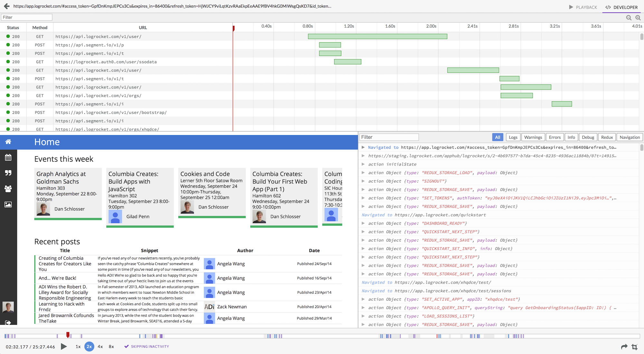The image size is (644, 354).
Task: Filter console to Navigation
Action: [x=630, y=137]
